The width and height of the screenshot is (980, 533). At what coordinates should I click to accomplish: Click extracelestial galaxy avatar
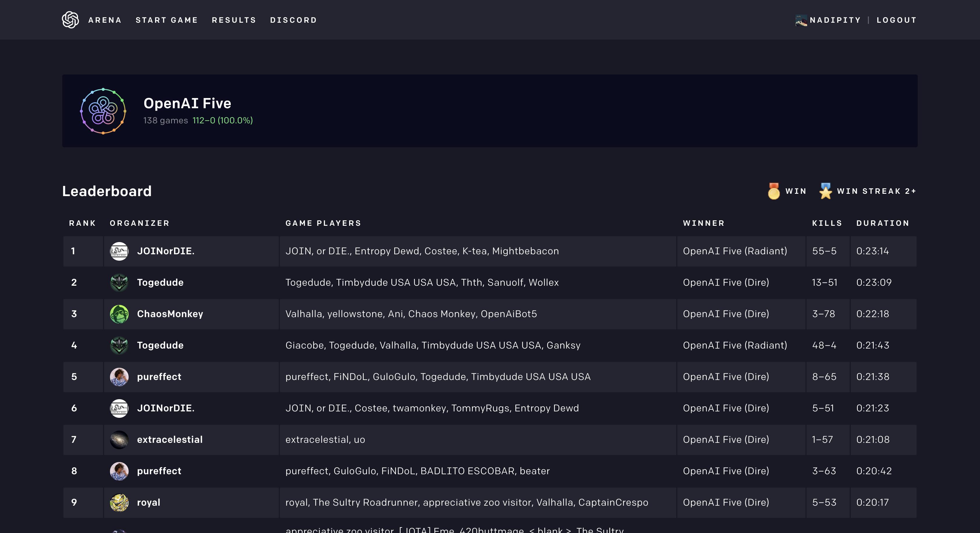pyautogui.click(x=119, y=440)
